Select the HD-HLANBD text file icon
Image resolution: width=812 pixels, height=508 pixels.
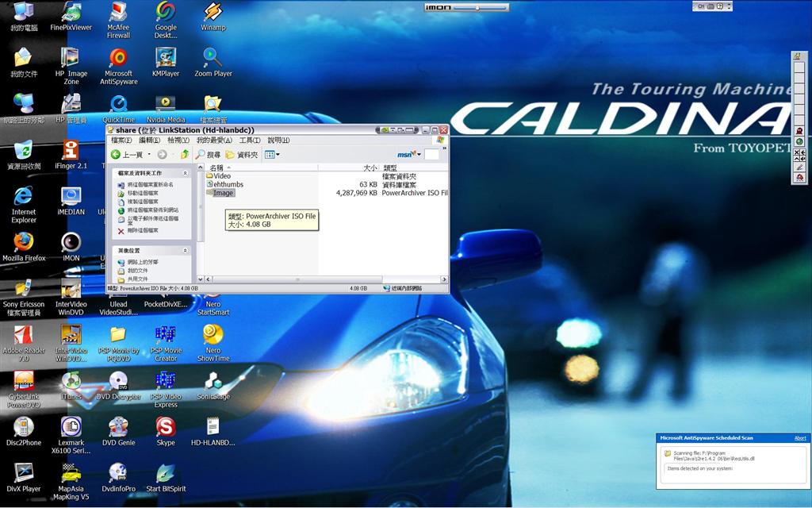tap(213, 432)
